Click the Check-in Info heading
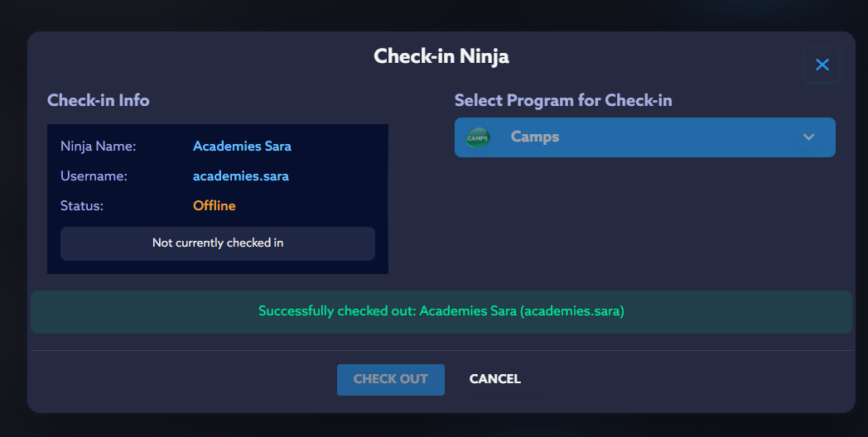The image size is (868, 437). (x=98, y=101)
